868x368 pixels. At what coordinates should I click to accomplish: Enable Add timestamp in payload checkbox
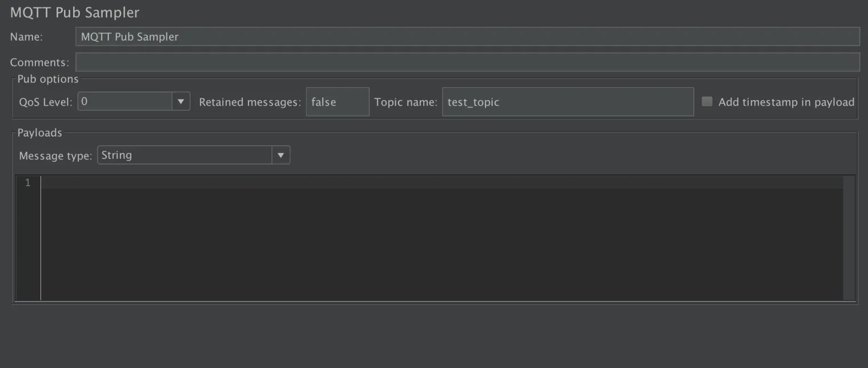point(707,102)
